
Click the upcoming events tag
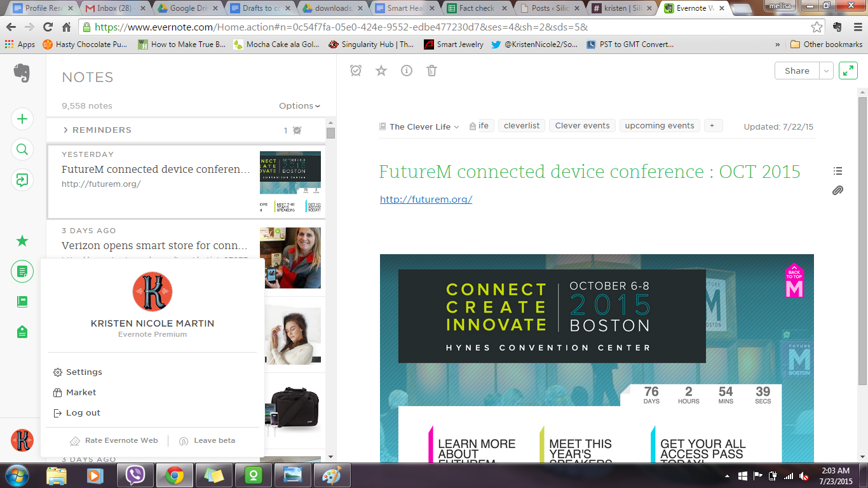(660, 126)
